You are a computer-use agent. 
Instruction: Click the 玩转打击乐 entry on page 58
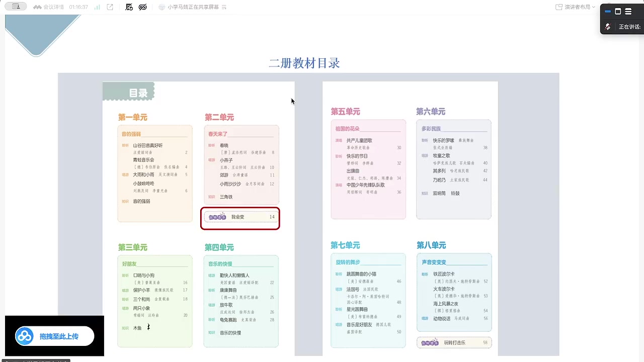click(455, 342)
